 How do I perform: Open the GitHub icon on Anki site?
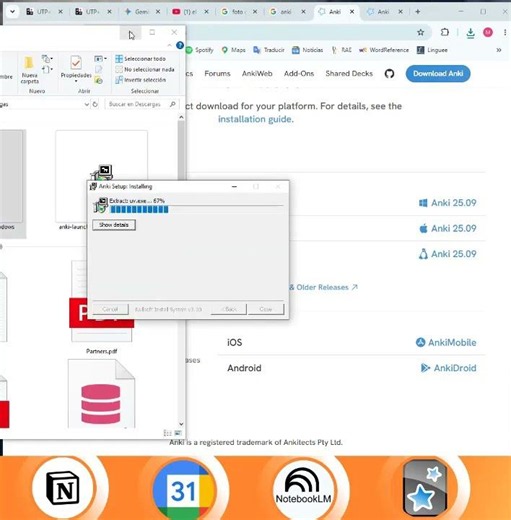(x=389, y=74)
